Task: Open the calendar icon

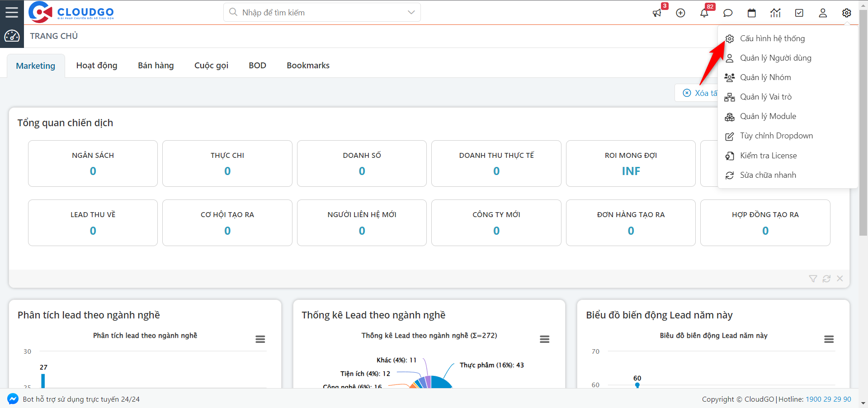Action: click(x=752, y=13)
